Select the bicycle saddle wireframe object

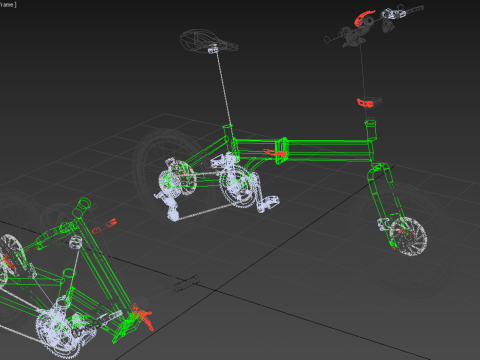(x=209, y=41)
